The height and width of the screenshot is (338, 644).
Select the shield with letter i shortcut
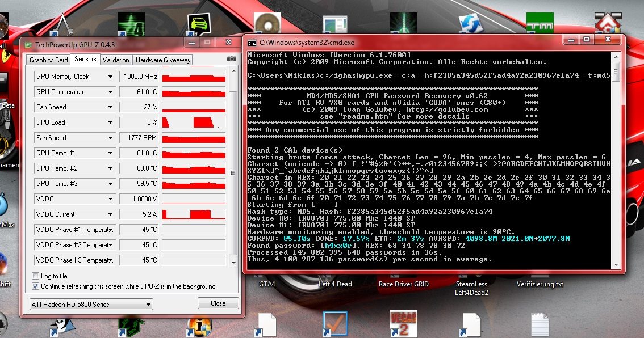199,326
